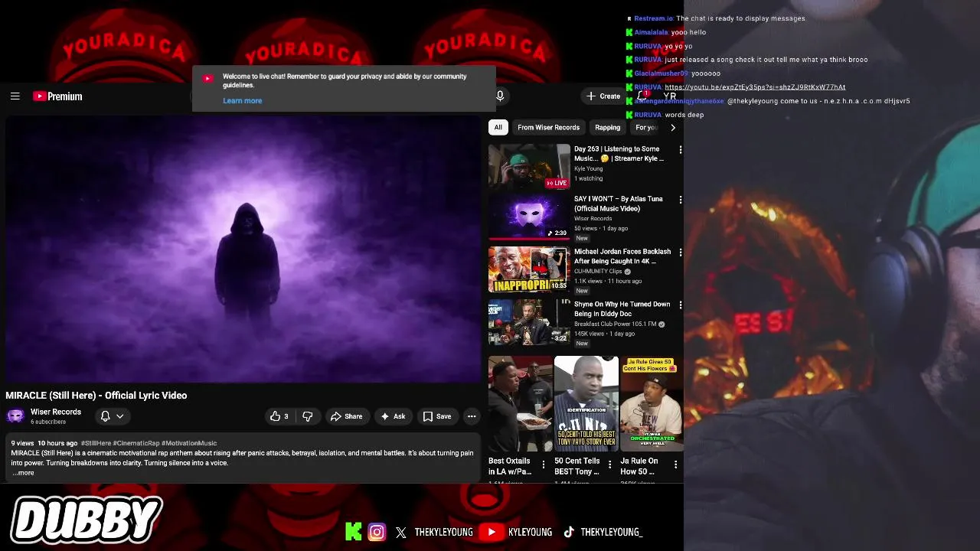Image resolution: width=980 pixels, height=551 pixels.
Task: Click the Kyle Young channel name
Action: click(589, 168)
